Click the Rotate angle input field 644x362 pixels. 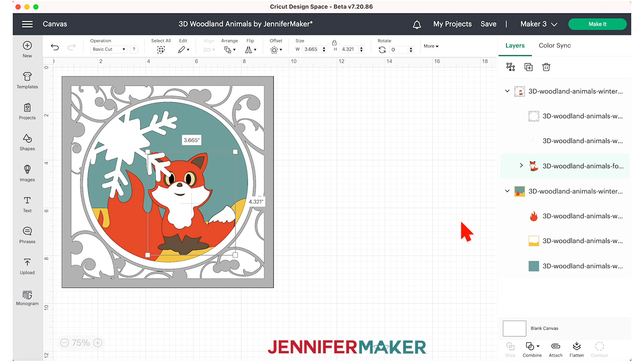pyautogui.click(x=399, y=50)
